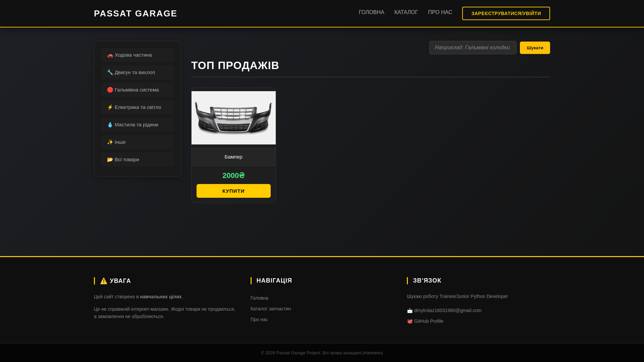Click the footer Каталог запчастин link

pos(271,309)
